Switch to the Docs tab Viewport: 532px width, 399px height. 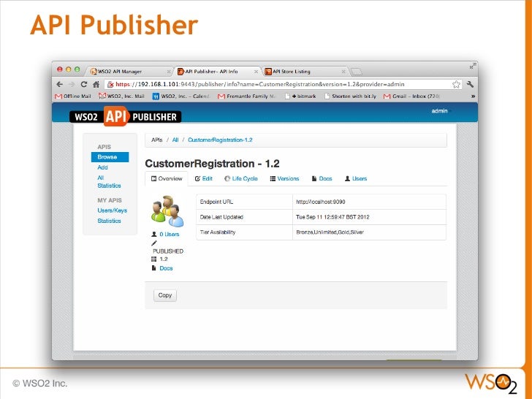click(322, 178)
